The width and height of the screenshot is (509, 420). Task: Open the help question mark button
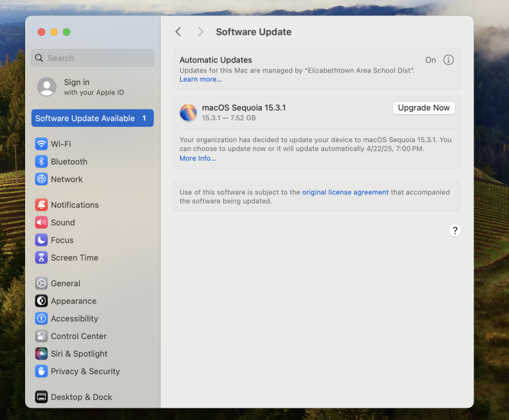coord(455,230)
